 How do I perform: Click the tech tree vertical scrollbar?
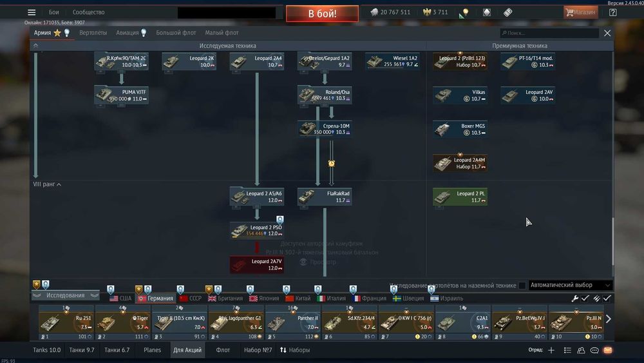(x=612, y=240)
